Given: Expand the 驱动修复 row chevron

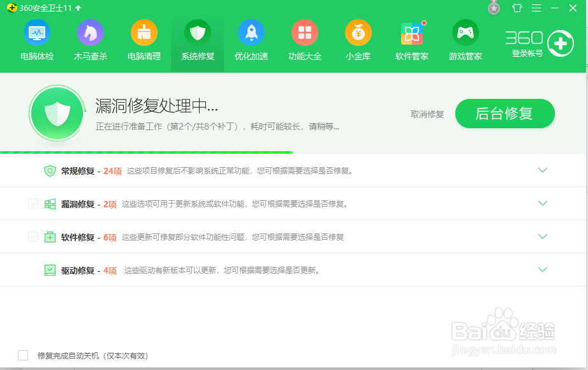Looking at the screenshot, I should (x=542, y=269).
